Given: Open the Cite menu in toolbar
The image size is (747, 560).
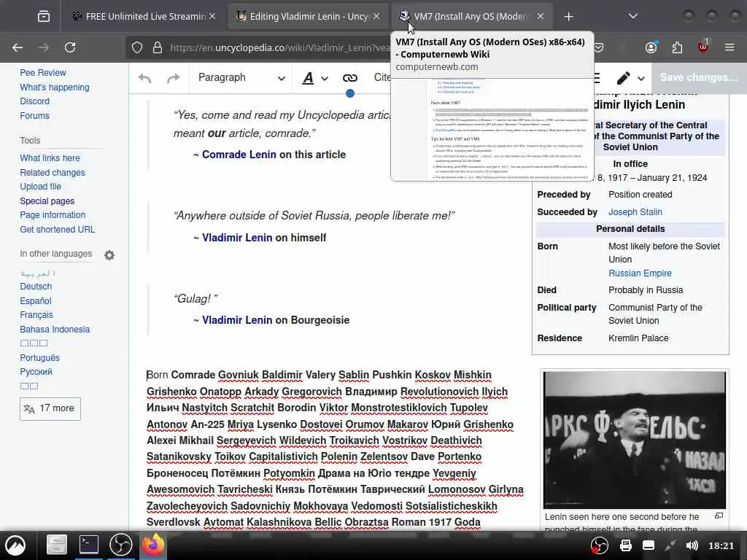Looking at the screenshot, I should pyautogui.click(x=382, y=77).
